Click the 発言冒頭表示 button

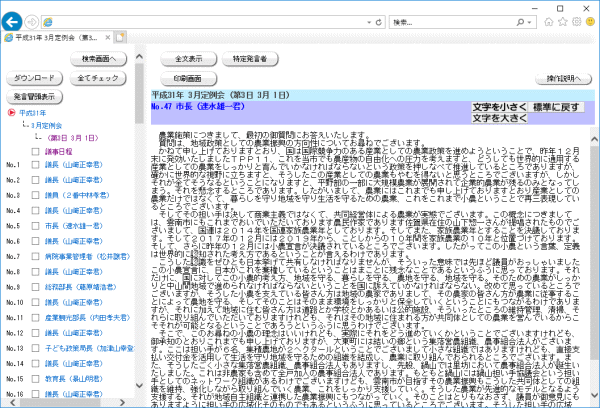(x=34, y=97)
